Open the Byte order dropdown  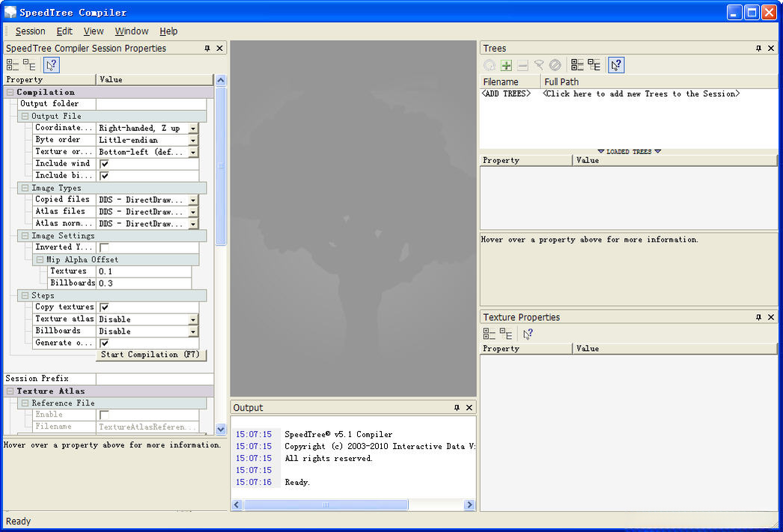click(192, 140)
